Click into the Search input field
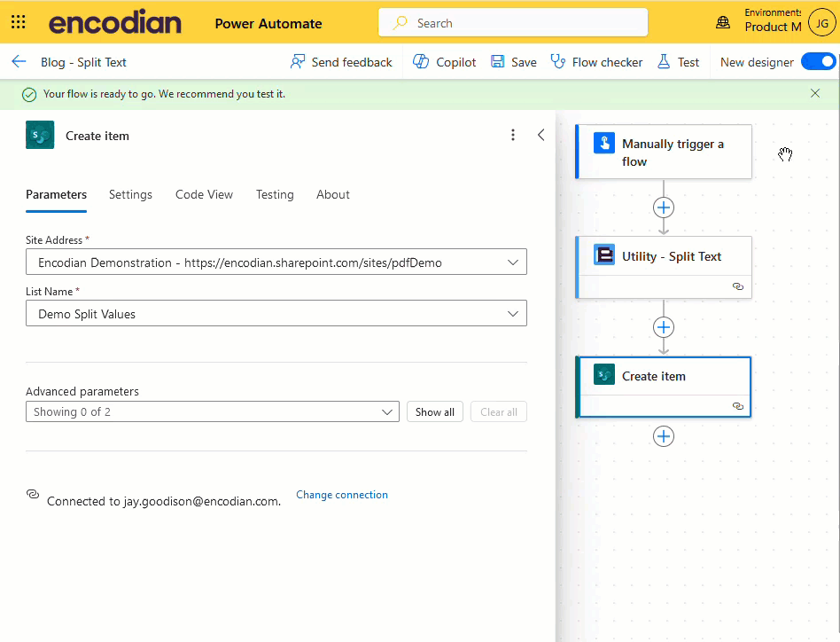This screenshot has height=642, width=840. pyautogui.click(x=513, y=22)
